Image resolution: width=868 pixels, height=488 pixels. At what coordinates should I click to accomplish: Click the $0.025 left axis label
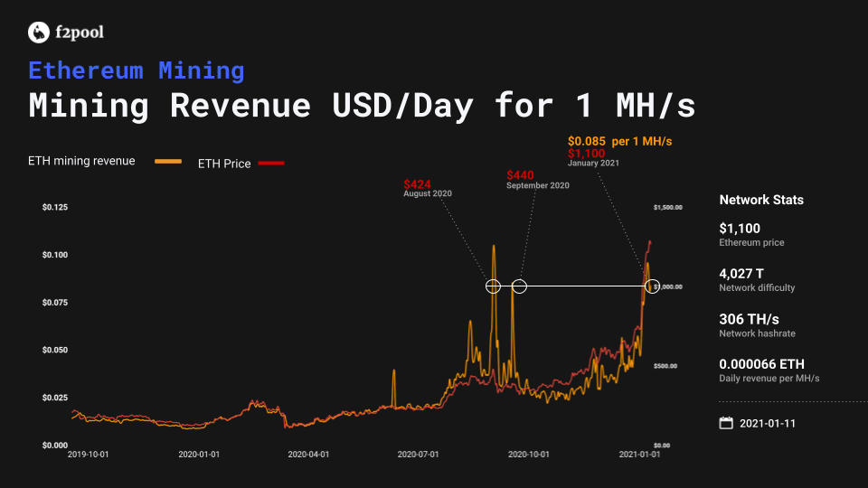coord(55,398)
